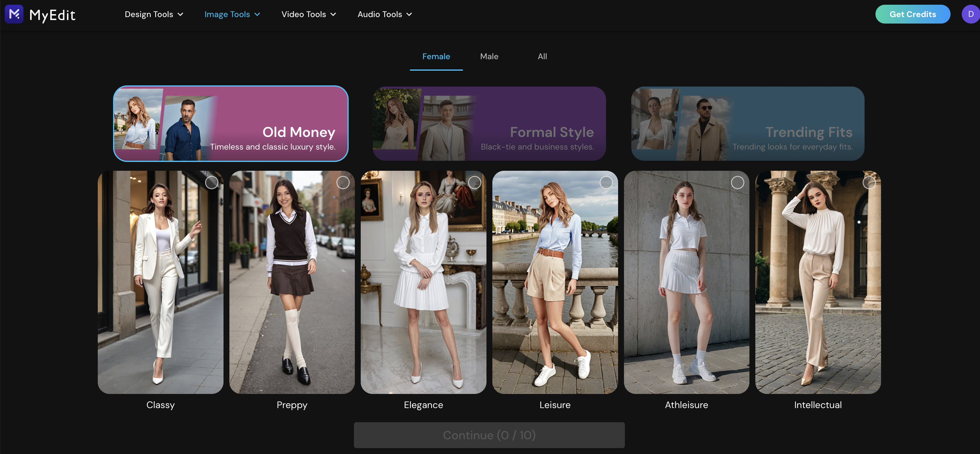This screenshot has height=454, width=980.
Task: Mark the Athleisure style selection circle
Action: tap(737, 183)
